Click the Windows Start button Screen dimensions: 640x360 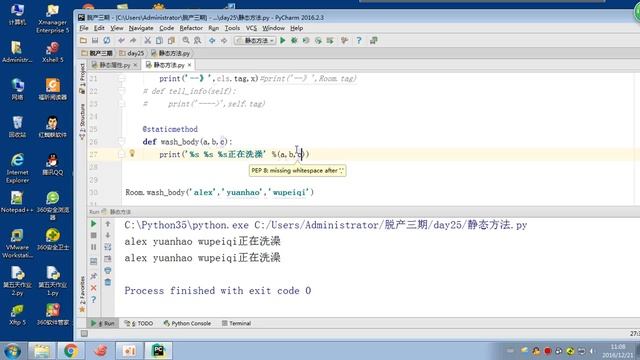(12, 351)
